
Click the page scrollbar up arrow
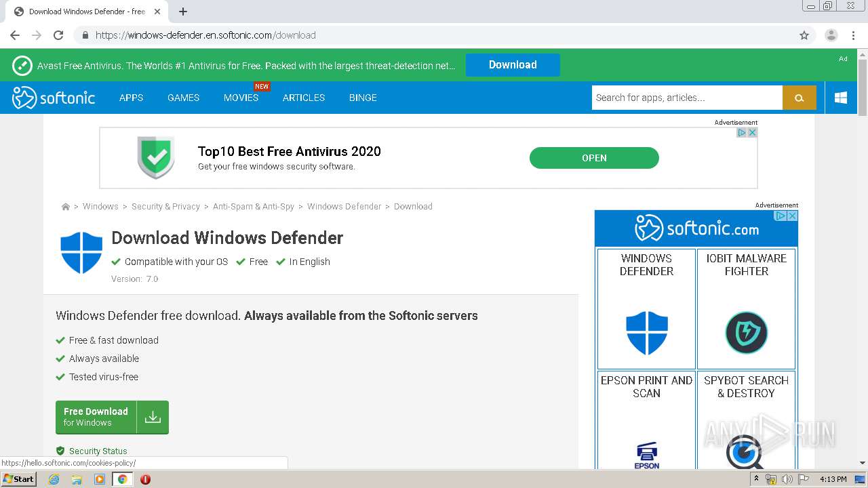point(863,53)
